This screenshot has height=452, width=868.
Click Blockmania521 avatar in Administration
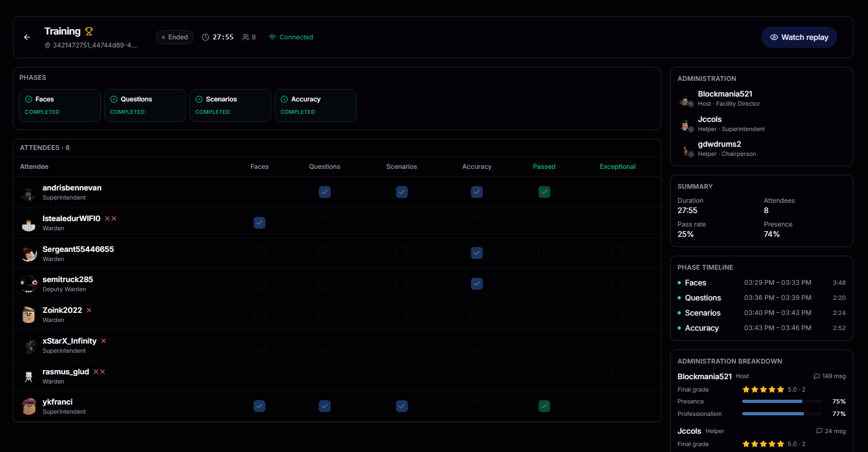pos(686,100)
